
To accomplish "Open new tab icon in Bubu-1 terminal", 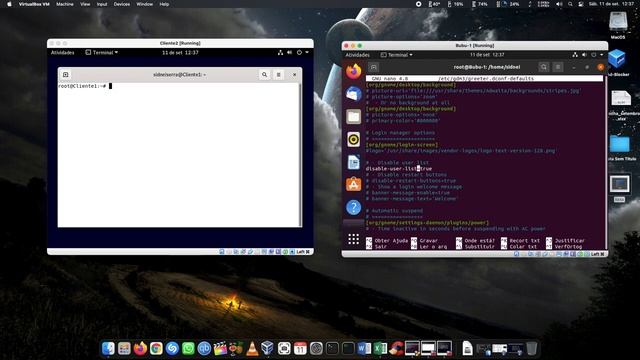I will [x=373, y=67].
